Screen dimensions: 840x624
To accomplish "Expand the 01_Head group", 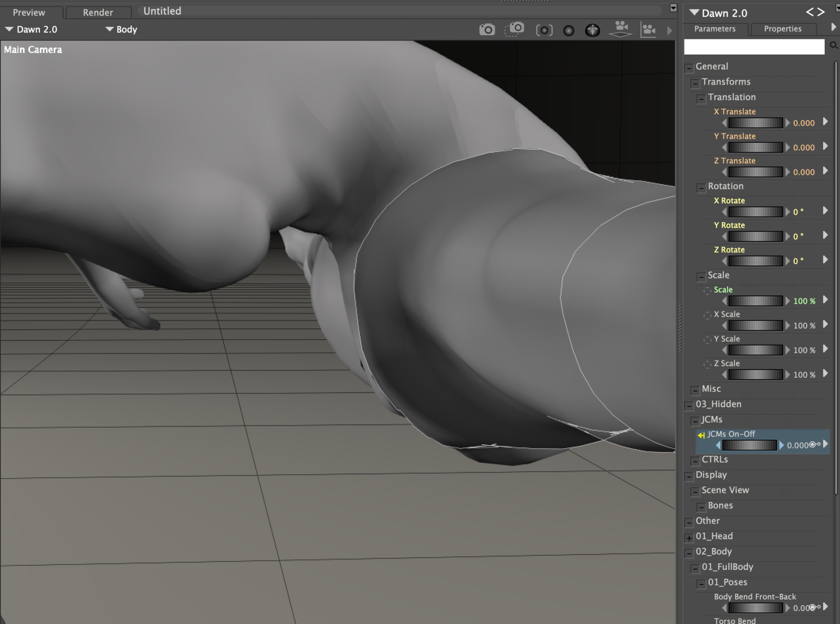I will point(689,538).
